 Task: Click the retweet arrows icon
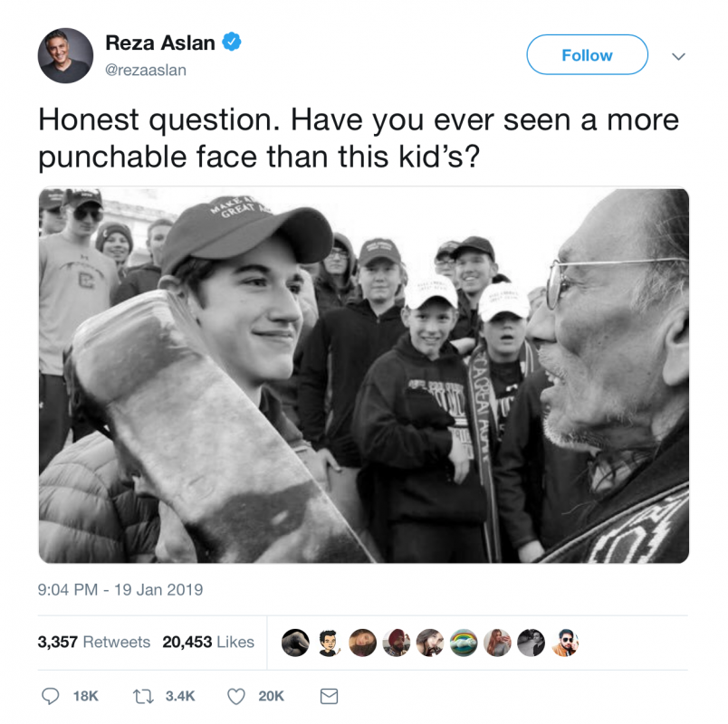click(x=143, y=696)
